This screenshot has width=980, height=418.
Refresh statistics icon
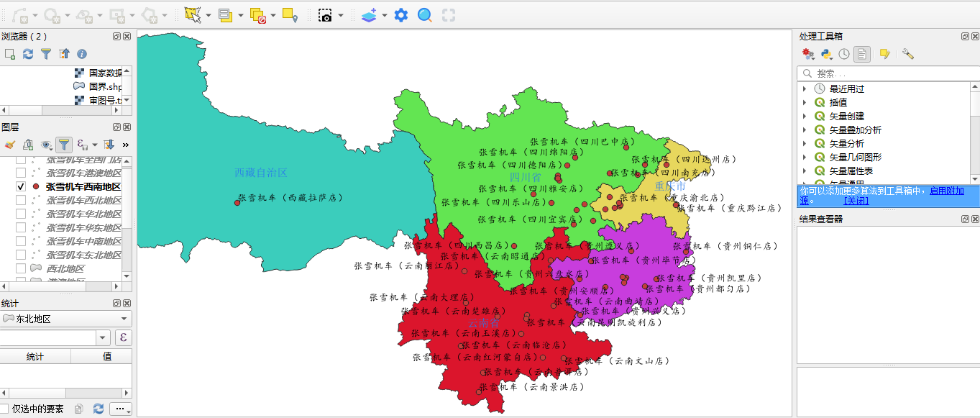(99, 409)
